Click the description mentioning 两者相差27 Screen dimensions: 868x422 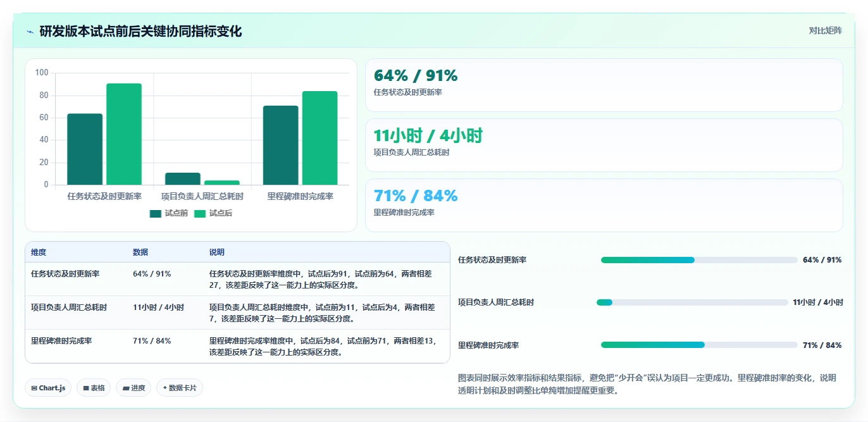[321, 280]
